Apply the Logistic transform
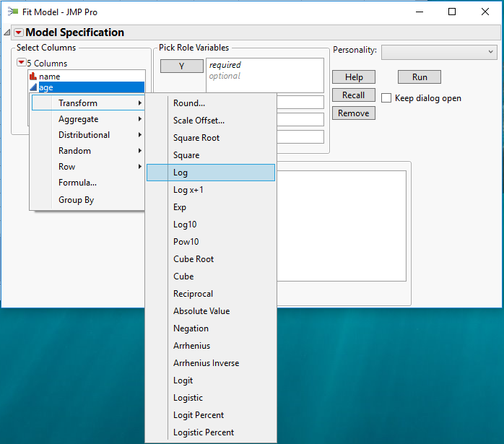This screenshot has height=444, width=504. pos(211,398)
